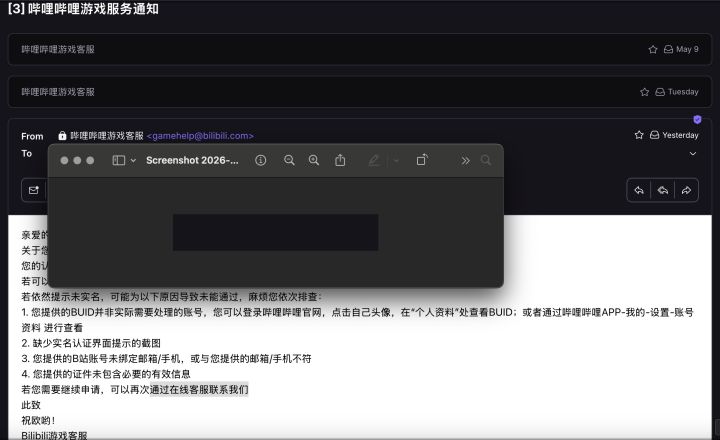
Task: Toggle read status on Yesterday email
Action: [x=654, y=135]
